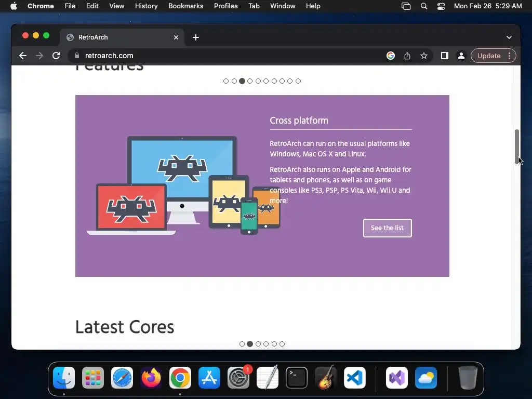
Task: Open a new tab with the plus button
Action: coord(196,37)
